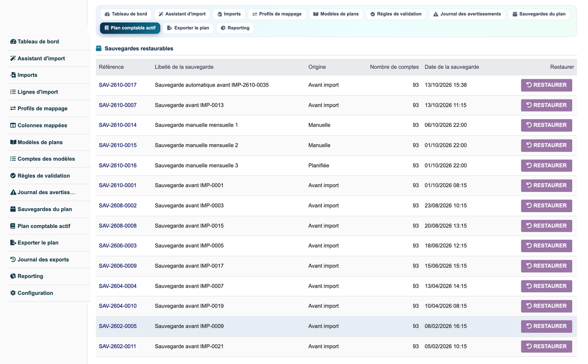Screen dimensions: 588x364
Task: Restore the planned backup SAV-2610-0016
Action: click(x=546, y=165)
